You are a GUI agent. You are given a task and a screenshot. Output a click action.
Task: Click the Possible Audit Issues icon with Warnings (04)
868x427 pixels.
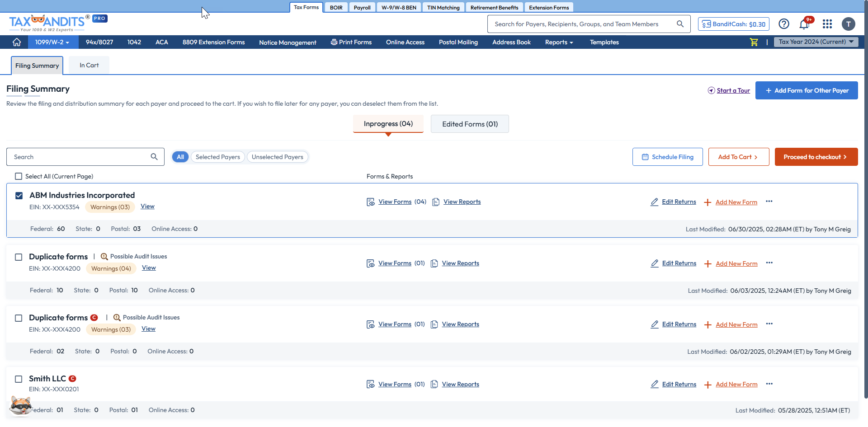click(x=104, y=257)
